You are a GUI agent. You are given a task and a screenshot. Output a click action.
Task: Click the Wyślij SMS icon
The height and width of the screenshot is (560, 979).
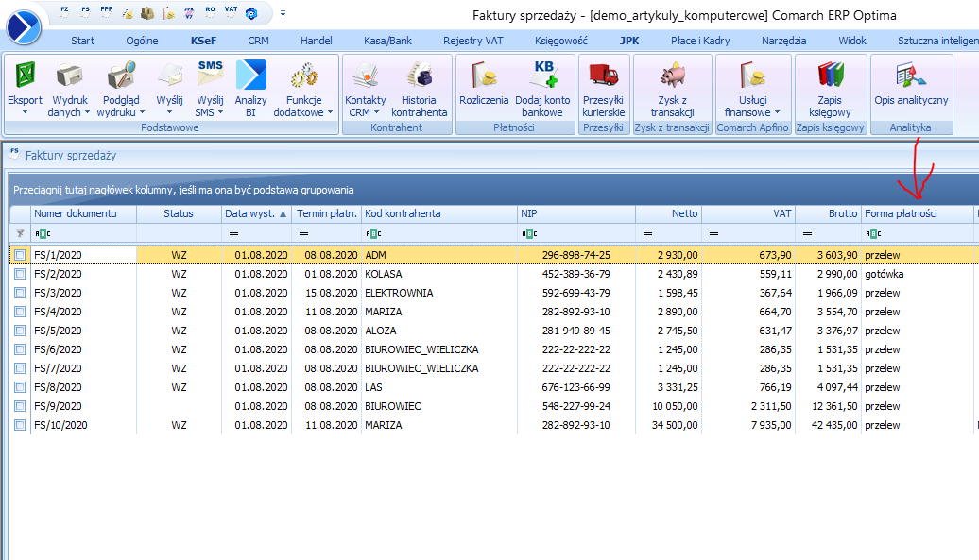211,75
